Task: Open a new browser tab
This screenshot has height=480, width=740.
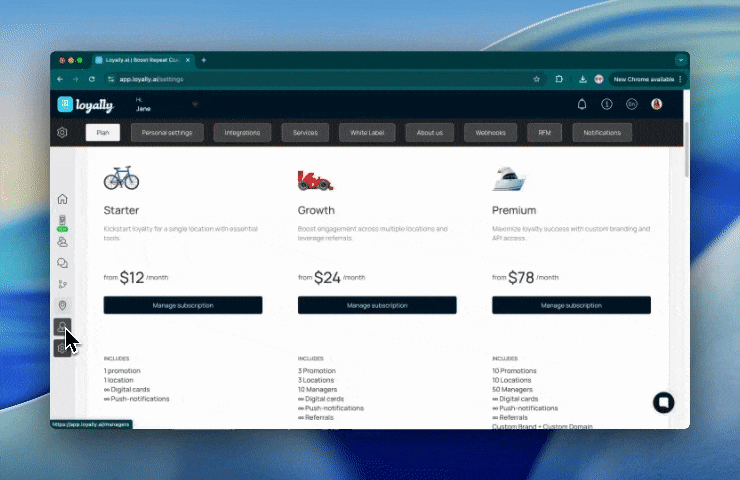Action: point(204,60)
